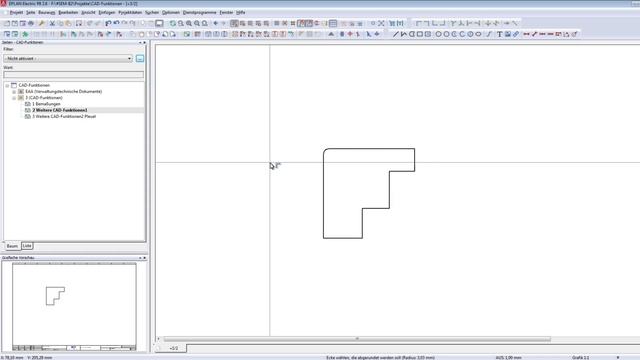The height and width of the screenshot is (360, 640).
Task: Click the horizontal scrollbar below the drawing
Action: (x=357, y=339)
